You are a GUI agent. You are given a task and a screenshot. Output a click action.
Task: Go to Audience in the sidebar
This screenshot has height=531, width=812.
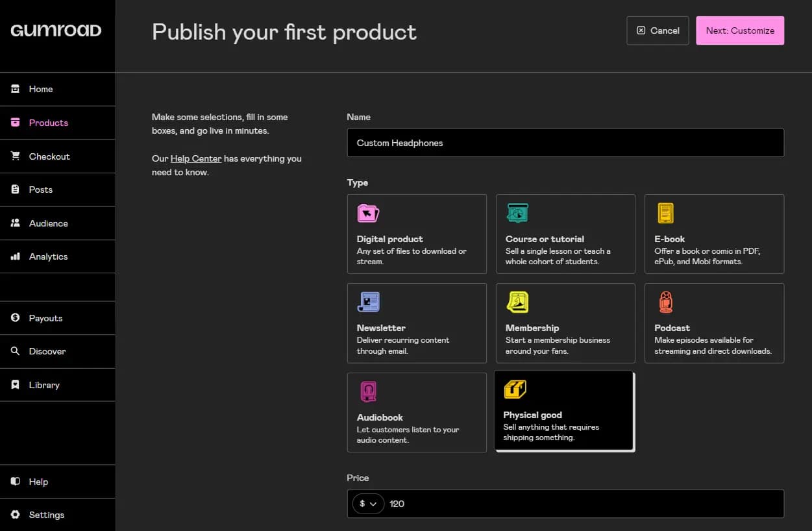pyautogui.click(x=58, y=223)
